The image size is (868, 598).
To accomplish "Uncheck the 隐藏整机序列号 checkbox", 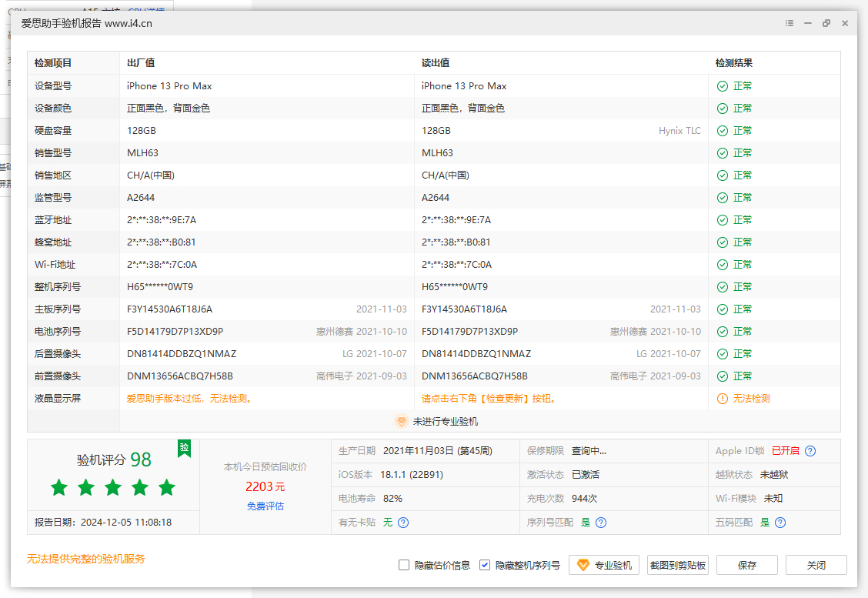I will [485, 565].
